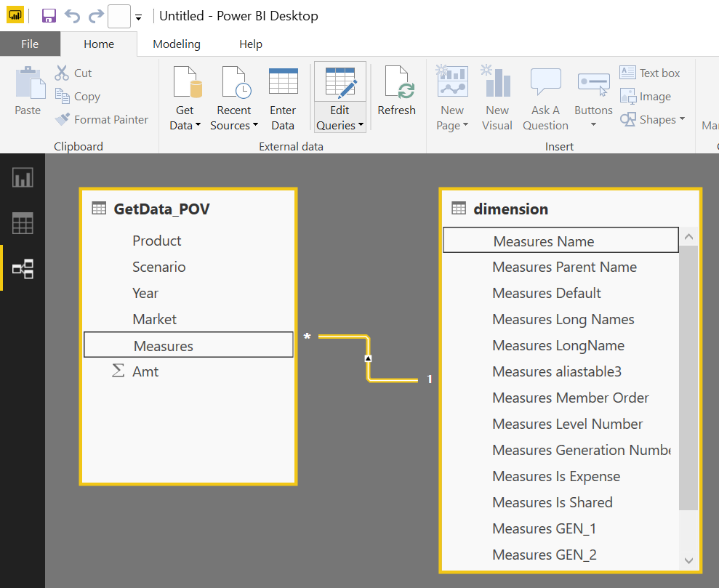Click the Shapes icon
This screenshot has width=719, height=588.
point(627,120)
